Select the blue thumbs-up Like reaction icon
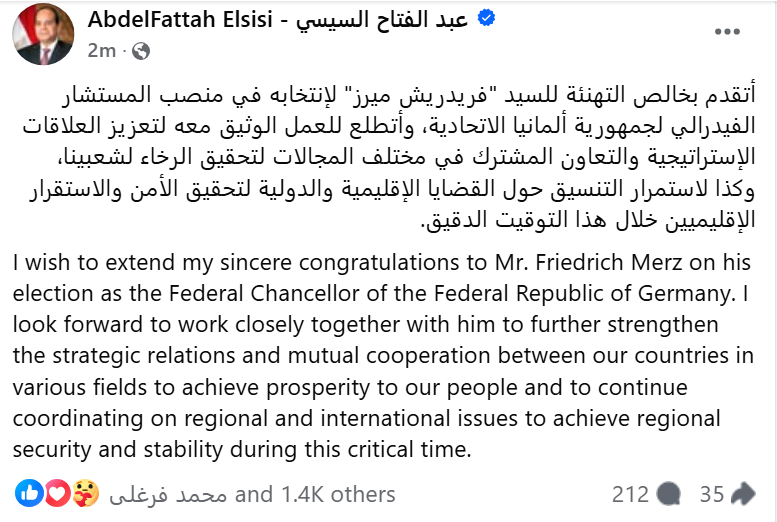This screenshot has height=522, width=777. [x=29, y=493]
